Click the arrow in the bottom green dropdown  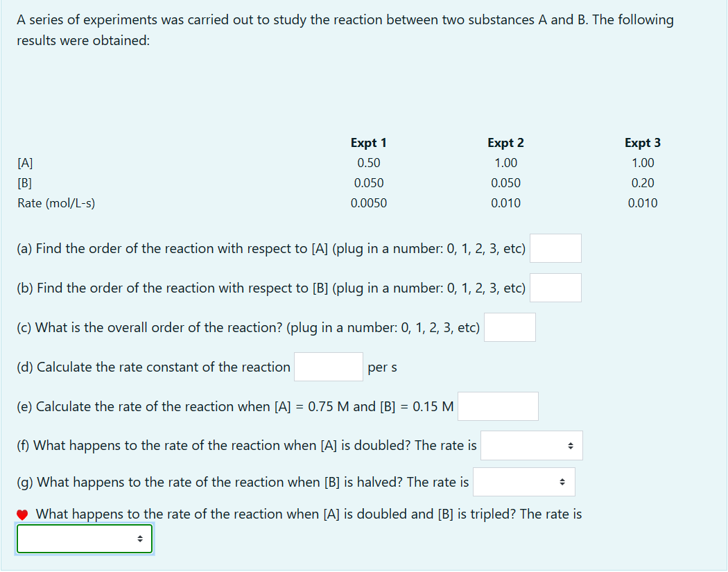pos(141,538)
